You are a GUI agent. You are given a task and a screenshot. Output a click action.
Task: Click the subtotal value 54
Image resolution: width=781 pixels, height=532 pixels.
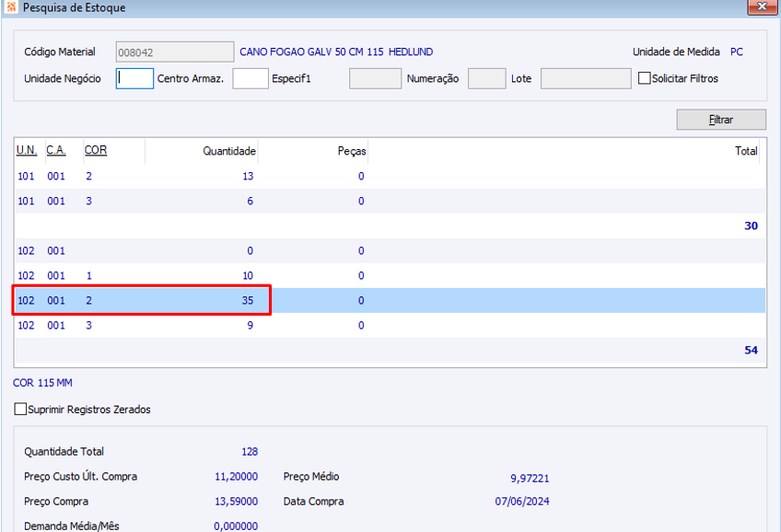coord(751,351)
